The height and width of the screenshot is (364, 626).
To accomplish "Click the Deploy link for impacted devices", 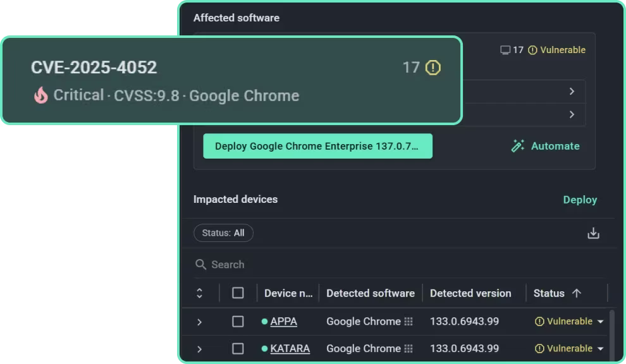I will tap(580, 200).
